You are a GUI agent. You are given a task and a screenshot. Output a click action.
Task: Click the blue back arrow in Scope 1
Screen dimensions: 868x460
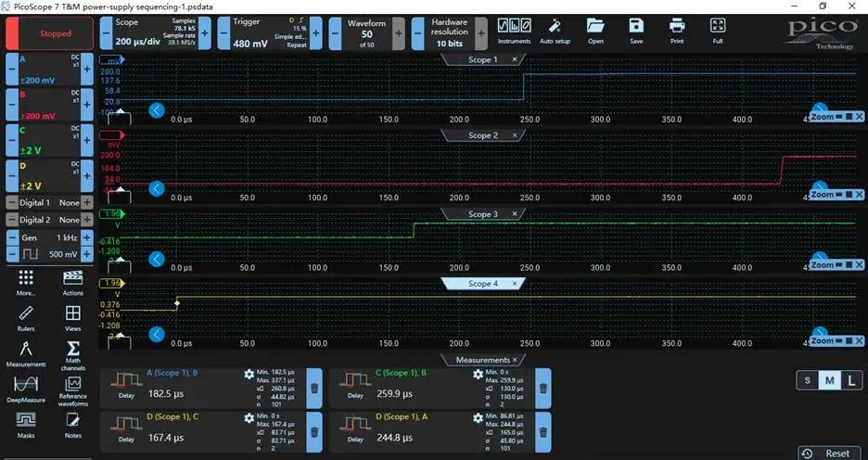coord(157,110)
